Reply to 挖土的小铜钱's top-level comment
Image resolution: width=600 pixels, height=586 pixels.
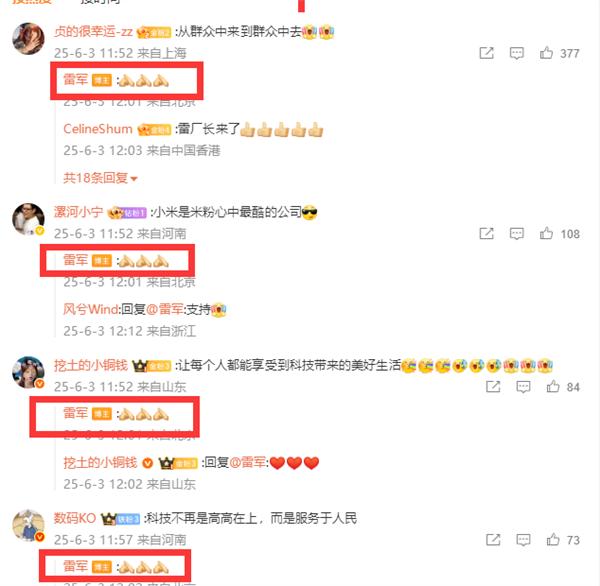pyautogui.click(x=523, y=387)
